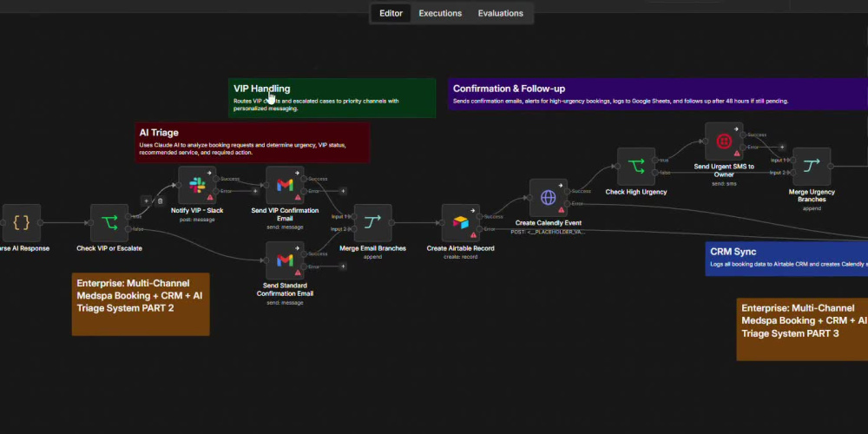868x434 pixels.
Task: Select the Send Urgent SMS to Owner node
Action: (724, 141)
